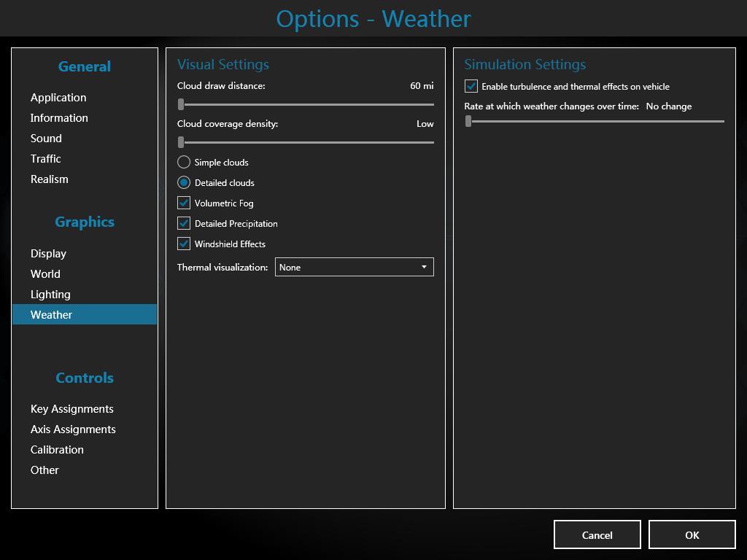Click the Cloud draw distance slider handle
The width and height of the screenshot is (747, 560).
click(x=181, y=105)
